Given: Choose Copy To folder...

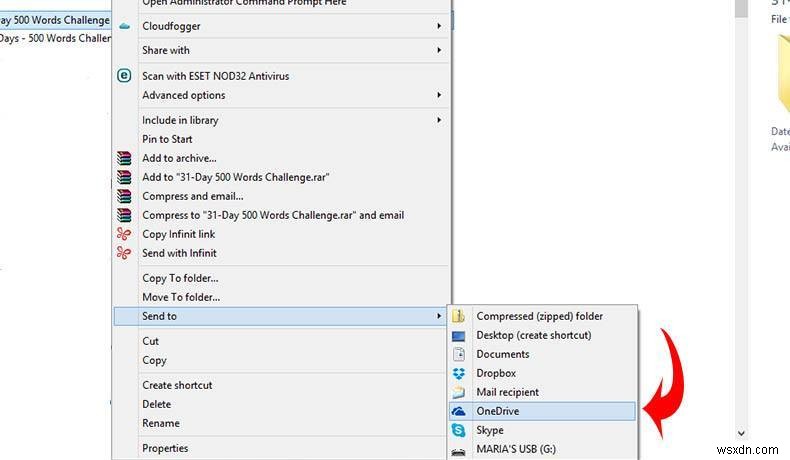Looking at the screenshot, I should pyautogui.click(x=281, y=278).
